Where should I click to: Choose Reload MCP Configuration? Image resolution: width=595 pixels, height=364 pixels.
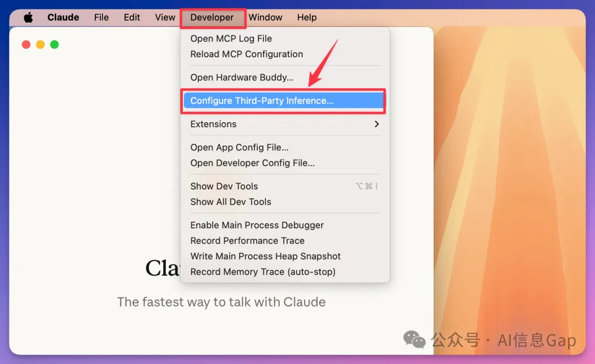click(246, 54)
